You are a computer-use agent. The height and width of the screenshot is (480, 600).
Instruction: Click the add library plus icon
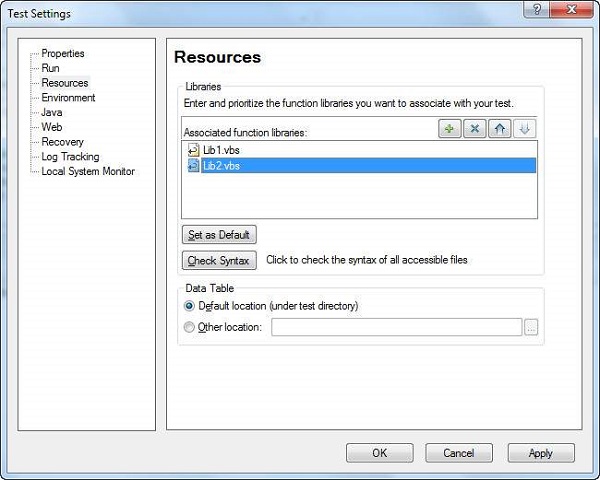point(451,129)
